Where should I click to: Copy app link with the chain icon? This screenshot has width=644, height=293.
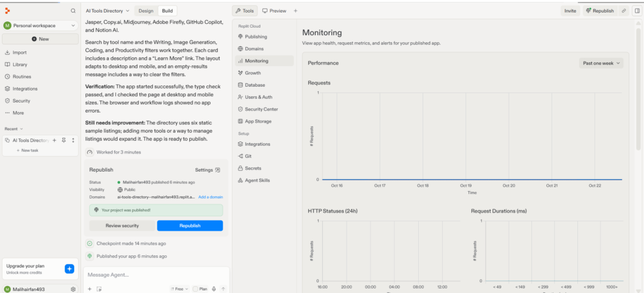coord(624,11)
